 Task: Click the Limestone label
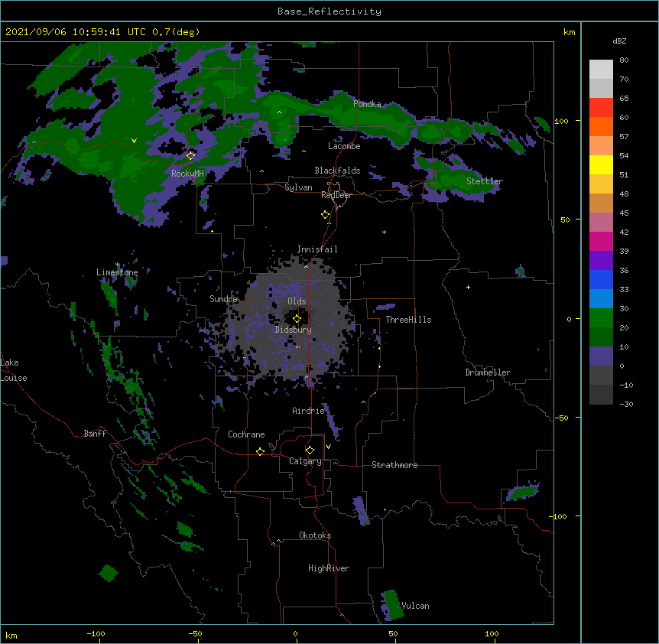[117, 272]
